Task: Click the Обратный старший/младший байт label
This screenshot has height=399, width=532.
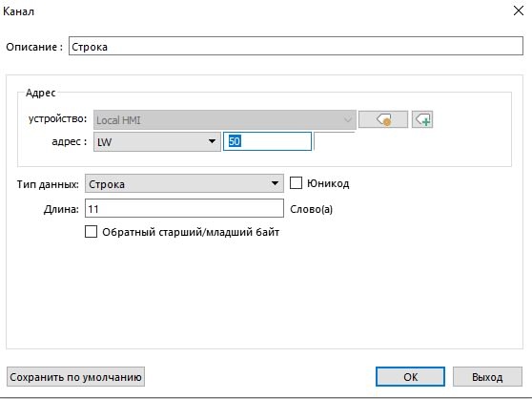Action: coord(191,232)
